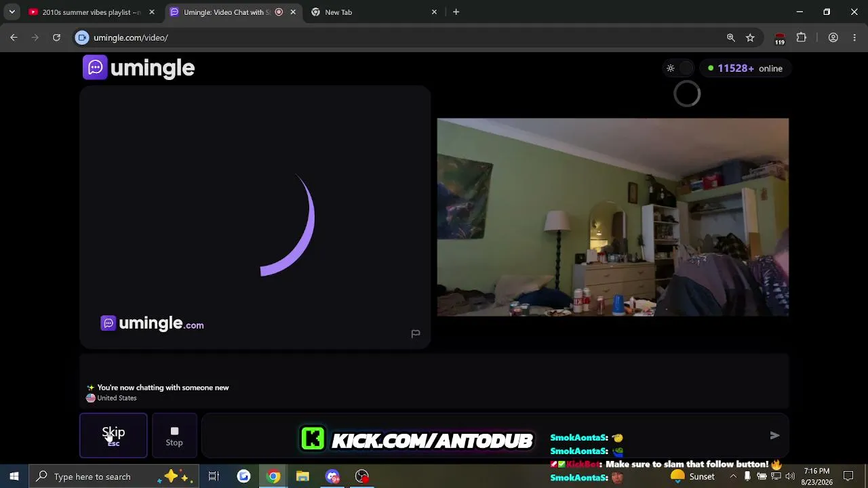Click the microphone icon in system tray
Viewport: 868px width, 488px height.
point(747,476)
